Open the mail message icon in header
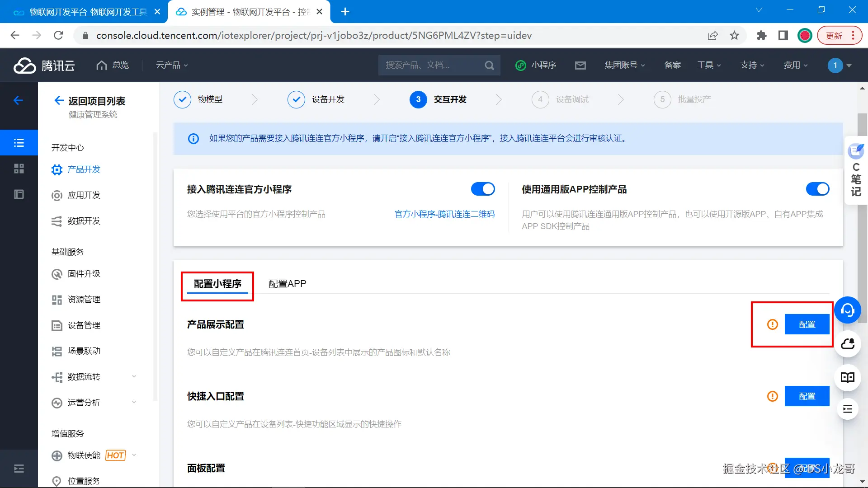This screenshot has height=488, width=868. (x=580, y=66)
